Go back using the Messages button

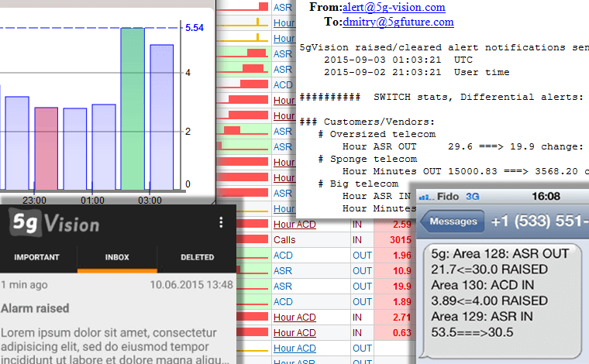453,221
